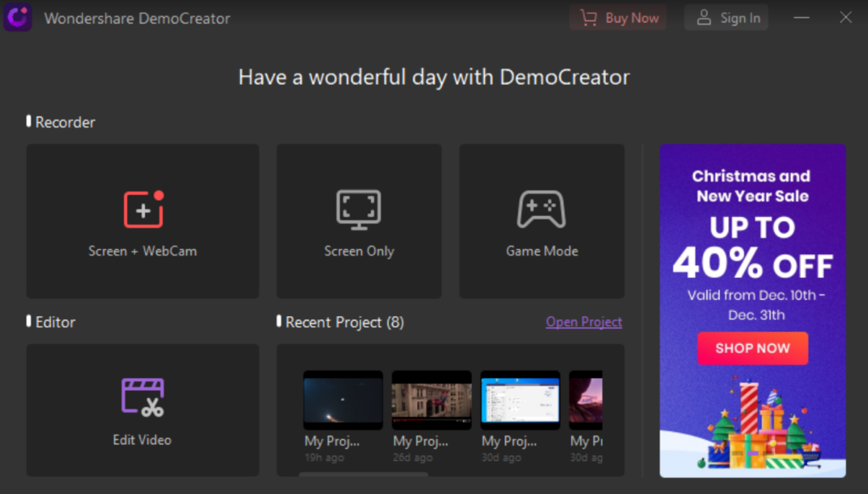The width and height of the screenshot is (868, 494).
Task: Open the partially visible purple project thumbnail
Action: click(x=586, y=400)
